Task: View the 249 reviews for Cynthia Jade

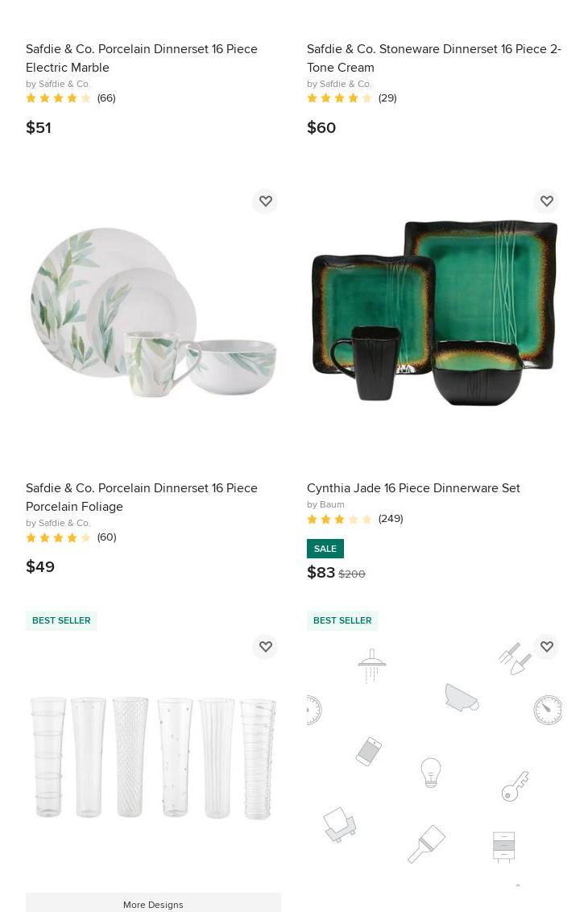Action: [354, 519]
